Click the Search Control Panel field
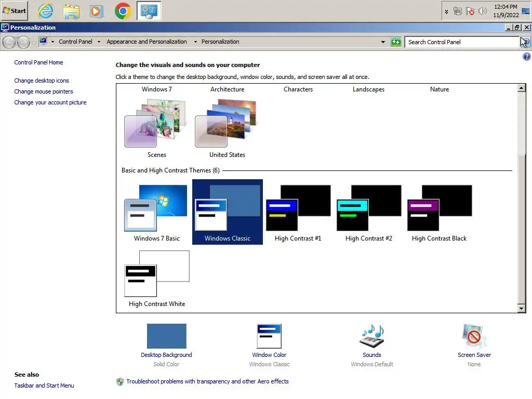This screenshot has height=399, width=532. click(462, 42)
